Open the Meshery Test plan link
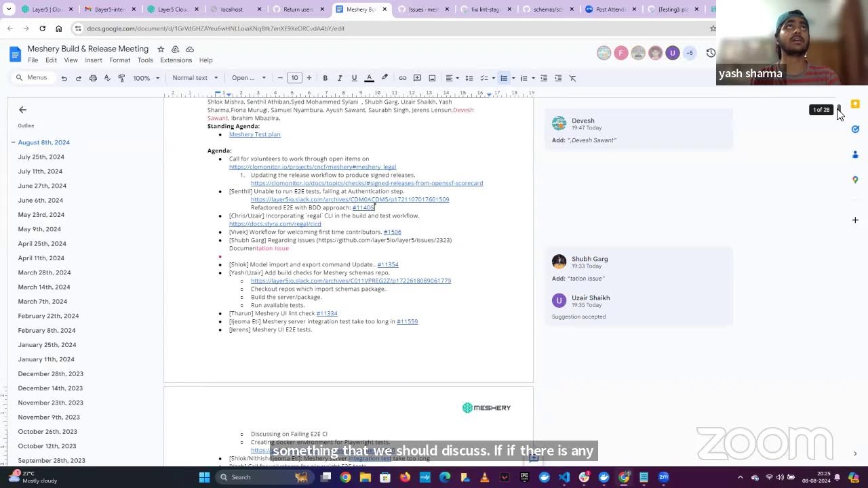Screen dimensions: 868x488 [254, 134]
